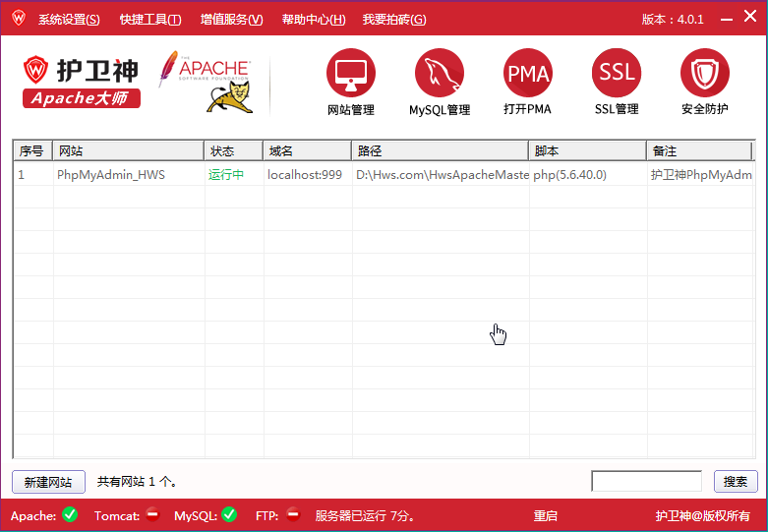Screen dimensions: 768x532
Task: Click the 重启 link in status bar
Action: (x=546, y=515)
